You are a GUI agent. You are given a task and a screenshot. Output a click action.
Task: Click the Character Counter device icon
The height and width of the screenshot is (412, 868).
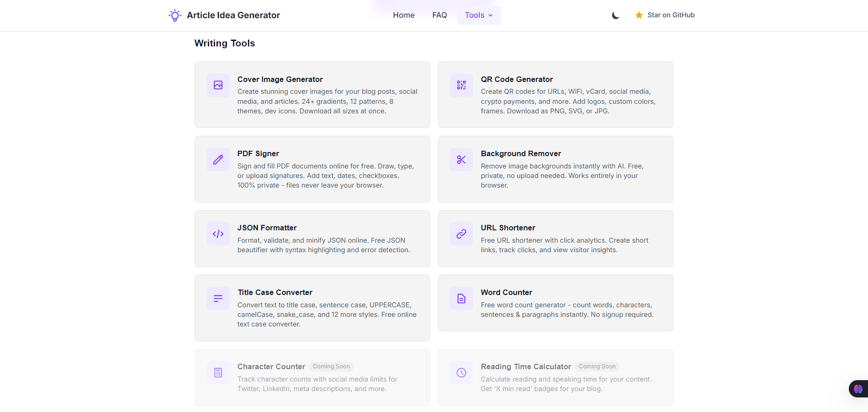[x=218, y=372]
